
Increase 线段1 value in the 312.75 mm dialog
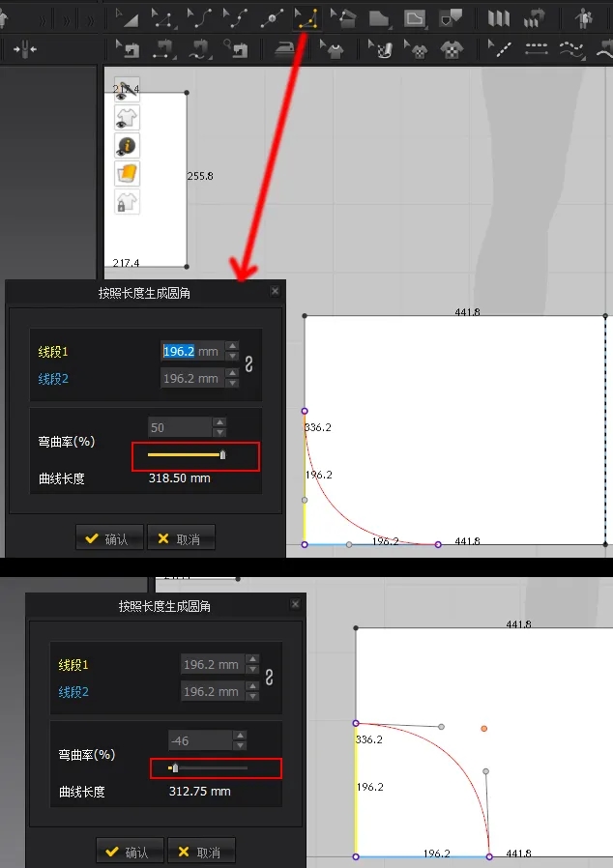pos(252,659)
